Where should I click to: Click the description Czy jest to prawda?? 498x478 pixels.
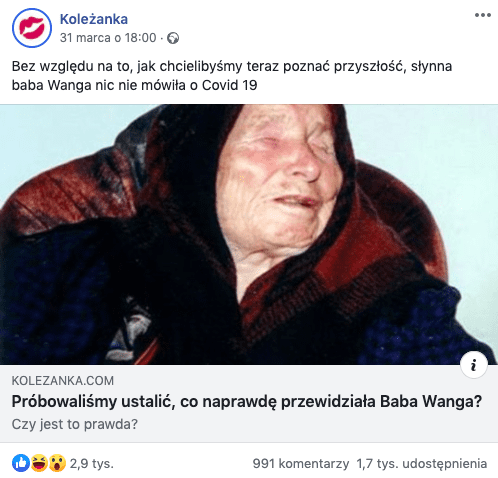[75, 424]
